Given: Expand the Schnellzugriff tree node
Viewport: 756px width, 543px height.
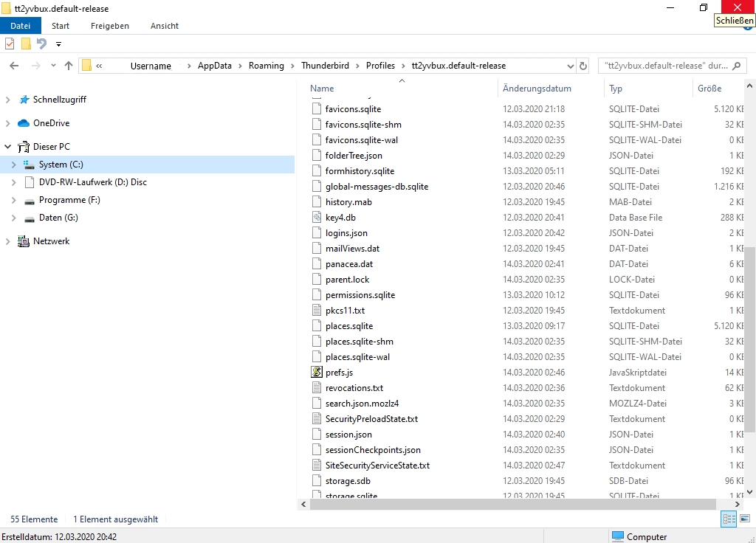Looking at the screenshot, I should click(x=8, y=100).
